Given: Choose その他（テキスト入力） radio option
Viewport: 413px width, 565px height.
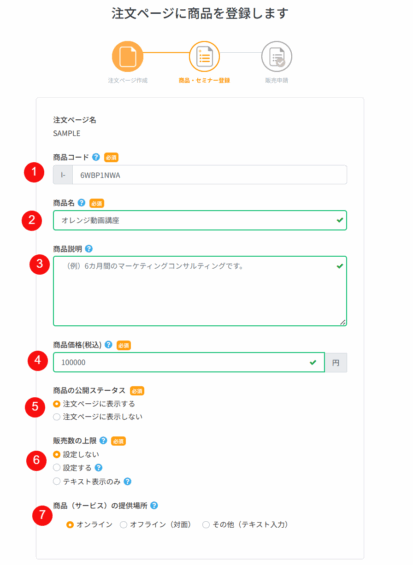Looking at the screenshot, I should click(x=206, y=525).
